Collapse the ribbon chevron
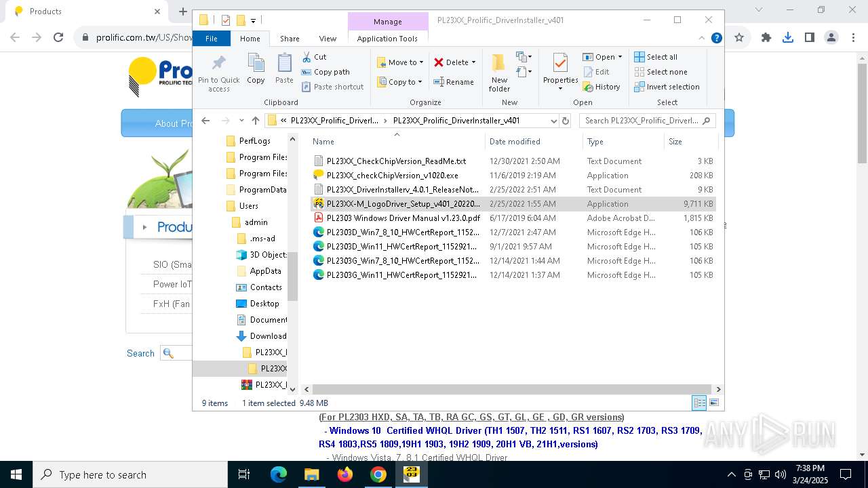This screenshot has height=488, width=868. [x=702, y=39]
